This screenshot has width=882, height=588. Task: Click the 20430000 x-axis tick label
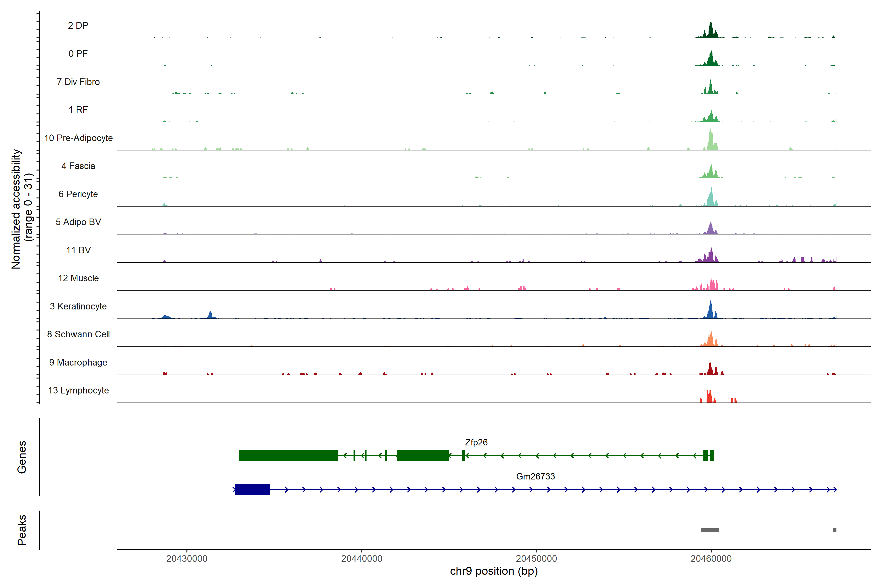[187, 559]
